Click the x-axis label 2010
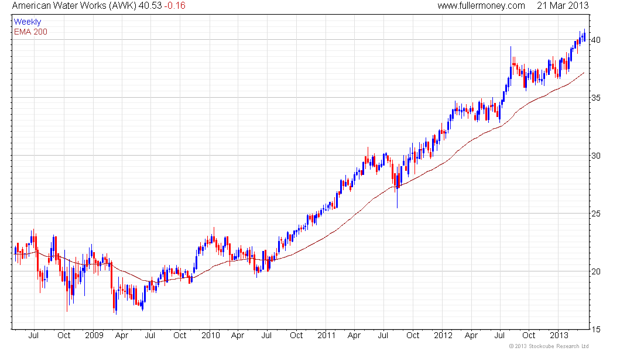Viewport: 644px width, 351px height. tap(211, 335)
